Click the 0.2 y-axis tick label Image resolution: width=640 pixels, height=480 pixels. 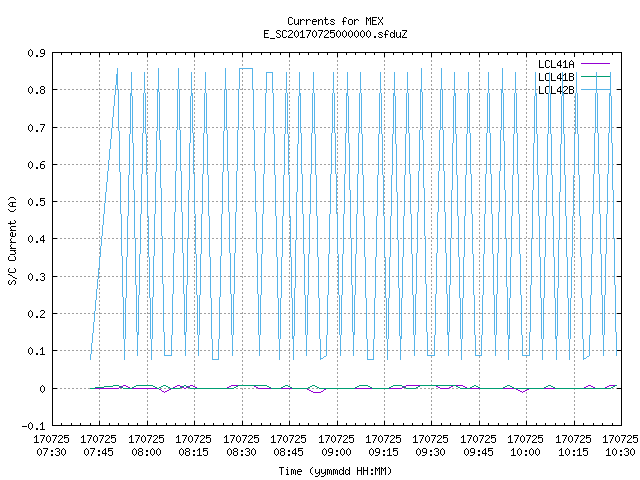point(36,314)
